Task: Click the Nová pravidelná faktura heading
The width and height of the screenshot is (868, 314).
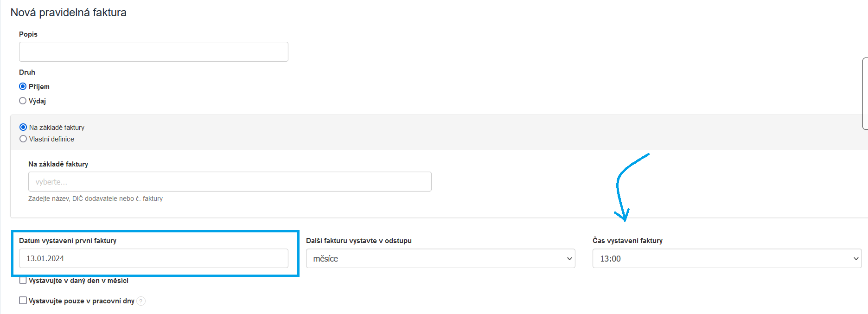Action: coord(69,13)
